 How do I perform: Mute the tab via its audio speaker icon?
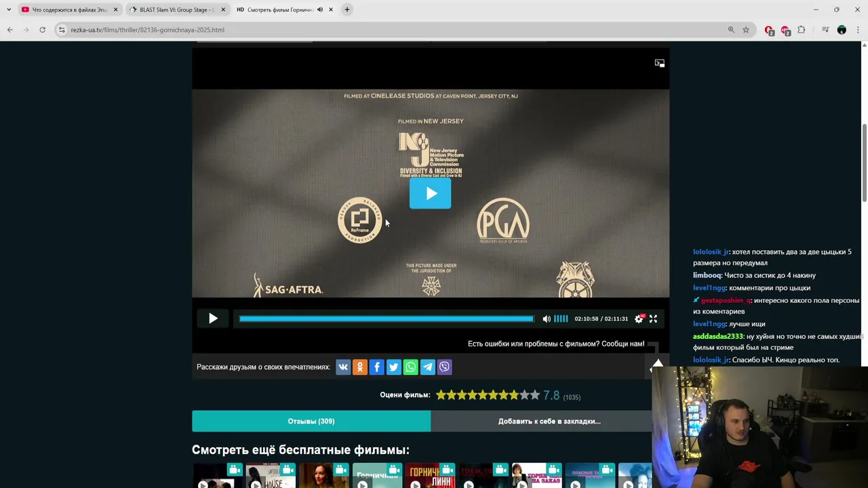click(x=319, y=9)
